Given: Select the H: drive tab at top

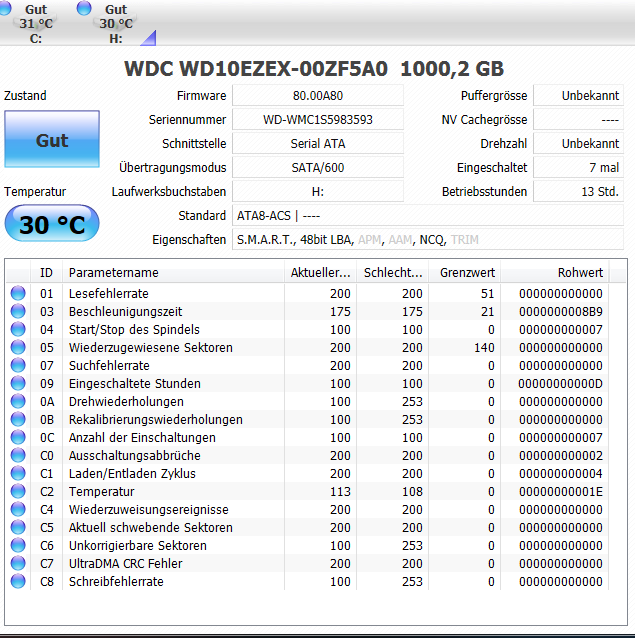Looking at the screenshot, I should [116, 23].
